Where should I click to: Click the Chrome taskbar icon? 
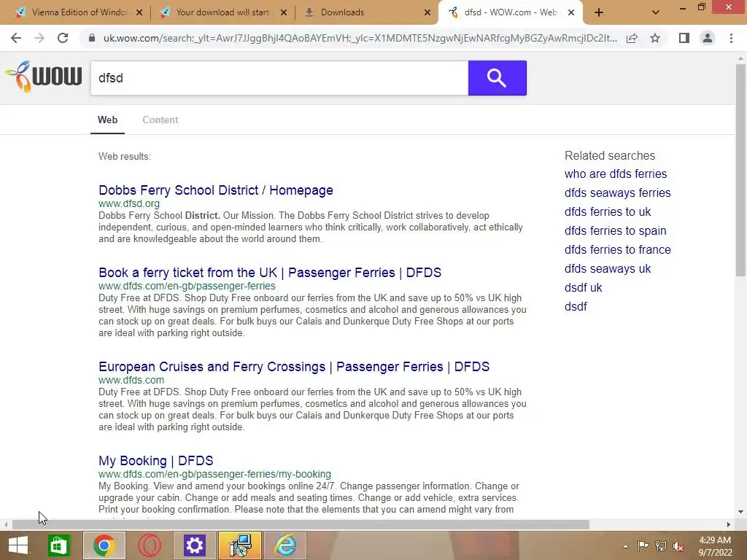click(x=104, y=545)
